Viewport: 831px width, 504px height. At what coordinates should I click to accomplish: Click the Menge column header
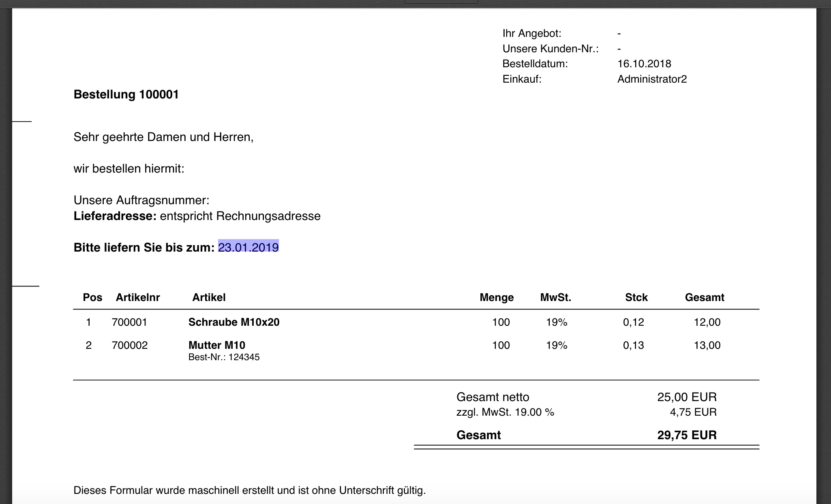[x=497, y=297]
